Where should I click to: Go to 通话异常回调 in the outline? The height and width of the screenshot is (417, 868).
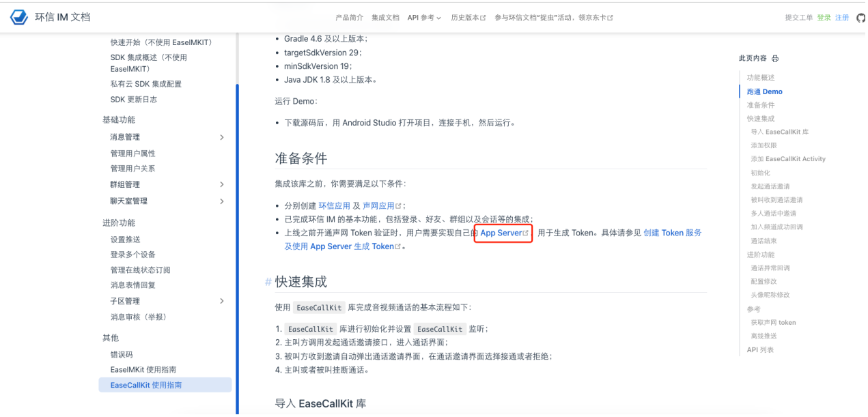[x=770, y=268]
